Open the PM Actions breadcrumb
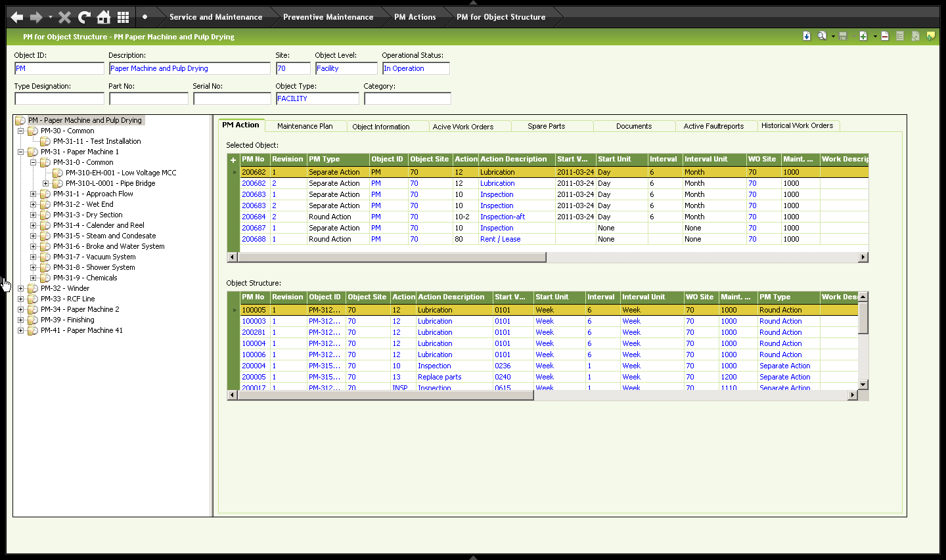 [x=415, y=17]
